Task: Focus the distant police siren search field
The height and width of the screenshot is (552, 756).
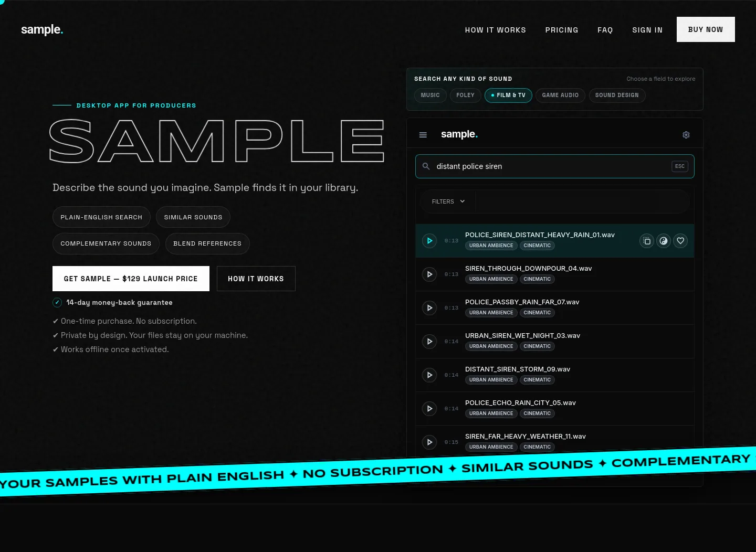Action: coord(555,166)
